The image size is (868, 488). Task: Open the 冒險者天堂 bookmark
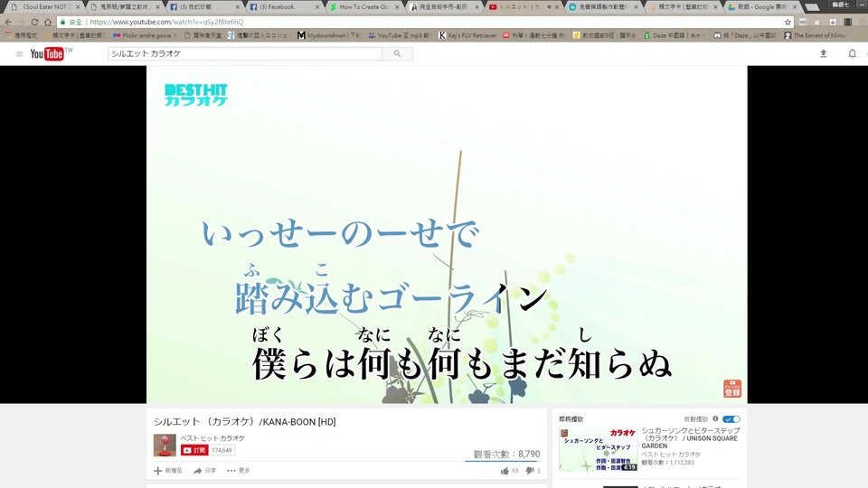(203, 35)
